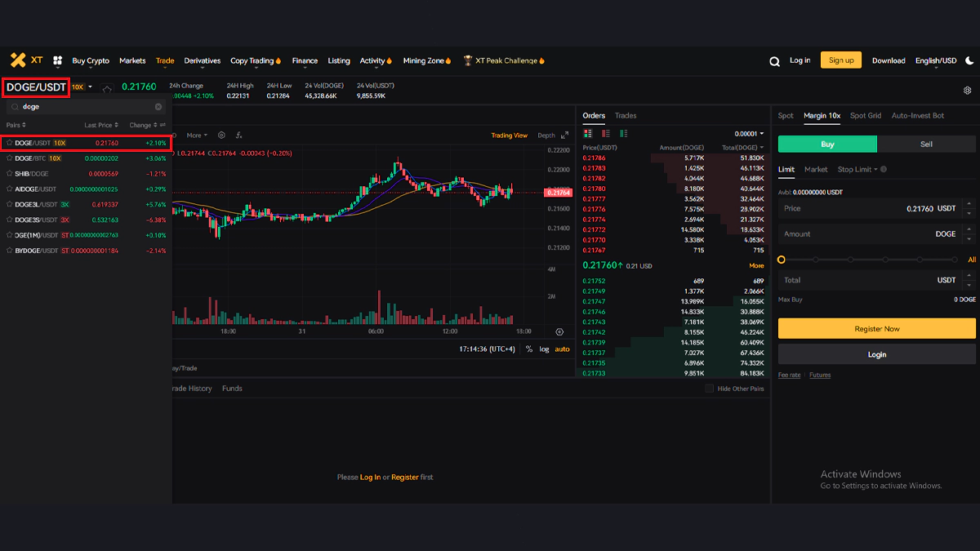Open the chart time goto icon

click(x=559, y=331)
